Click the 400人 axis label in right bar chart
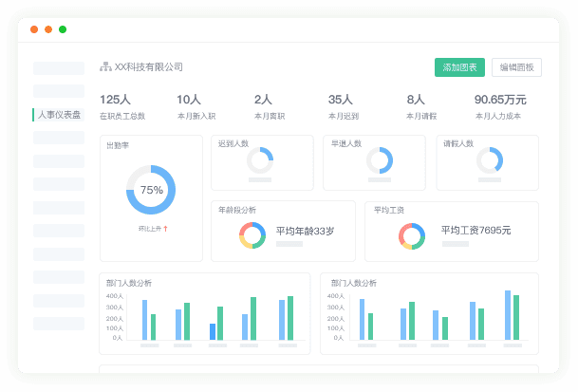 (335, 296)
